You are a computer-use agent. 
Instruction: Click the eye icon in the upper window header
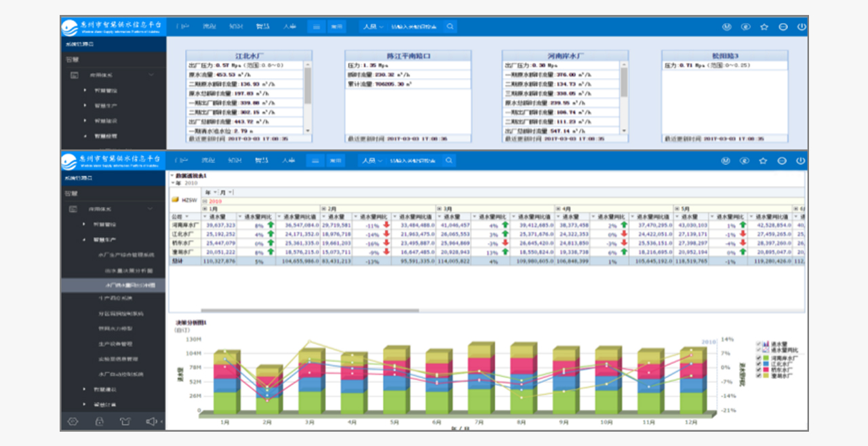tap(745, 27)
